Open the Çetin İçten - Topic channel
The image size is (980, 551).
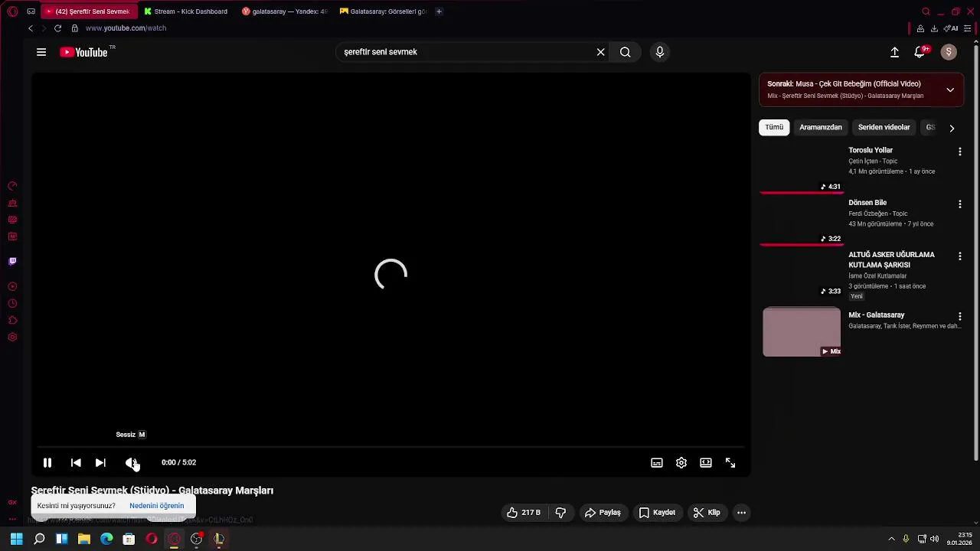(873, 161)
